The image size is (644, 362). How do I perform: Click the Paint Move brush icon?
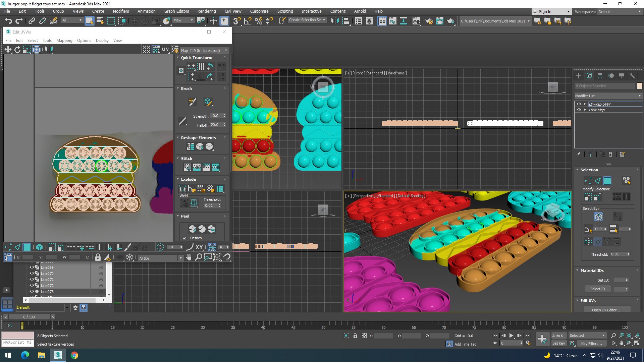coord(192,102)
